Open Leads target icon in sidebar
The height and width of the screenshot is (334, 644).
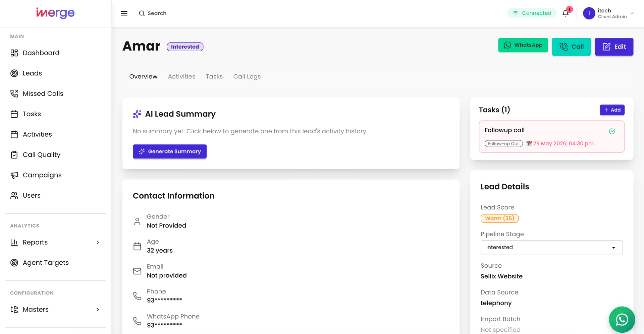(14, 73)
